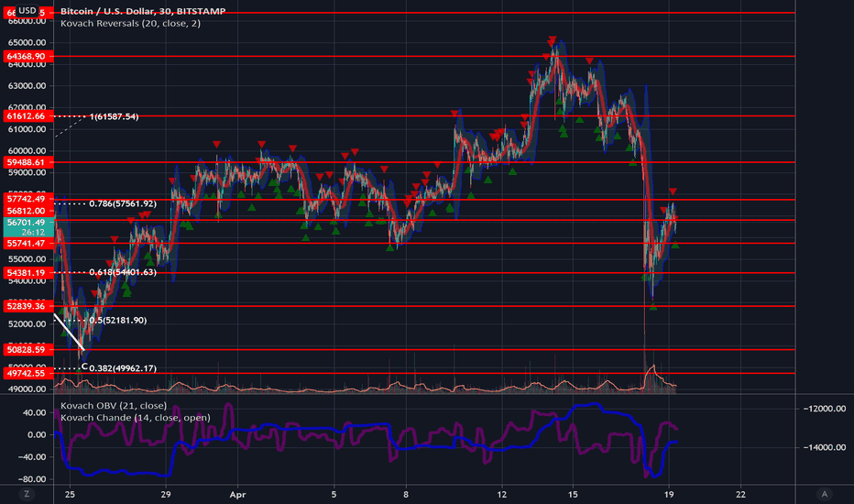
Task: Select the Fib label 0.382(49962.17)
Action: pyautogui.click(x=123, y=368)
